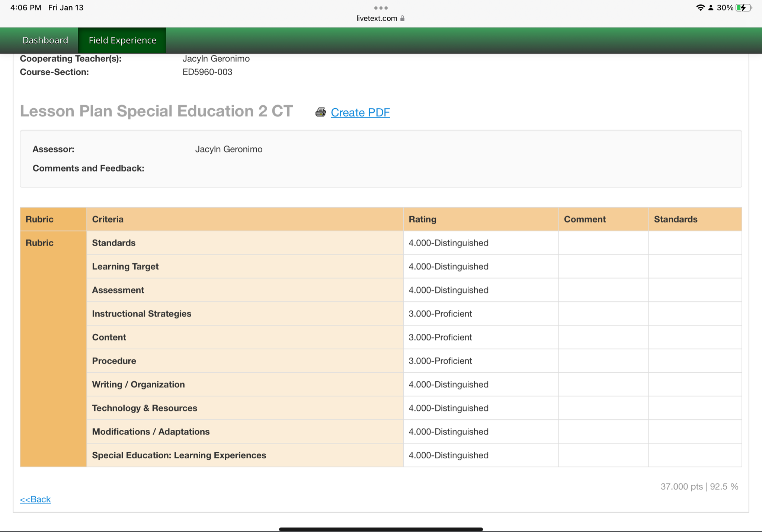
Task: Go back using the <<Back link
Action: click(35, 499)
